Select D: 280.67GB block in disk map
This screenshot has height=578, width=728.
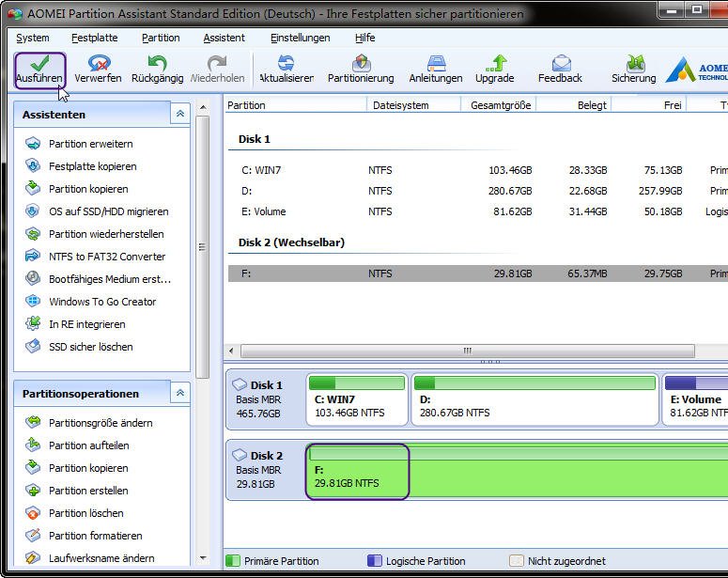[534, 399]
